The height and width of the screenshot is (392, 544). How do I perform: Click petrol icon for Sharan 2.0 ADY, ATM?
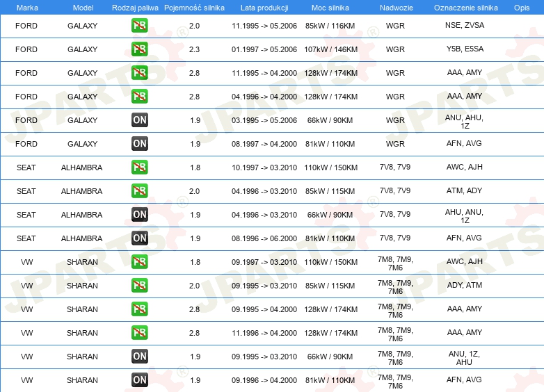click(139, 286)
